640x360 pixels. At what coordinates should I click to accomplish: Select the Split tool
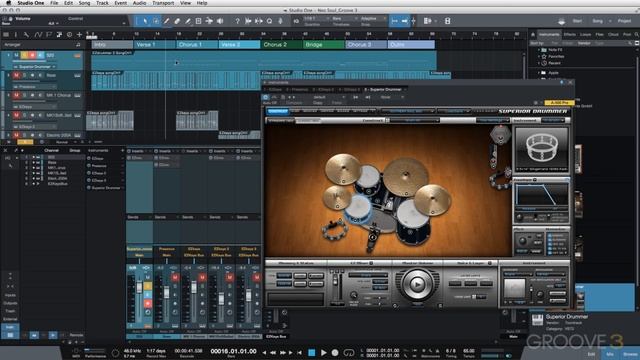[167, 21]
